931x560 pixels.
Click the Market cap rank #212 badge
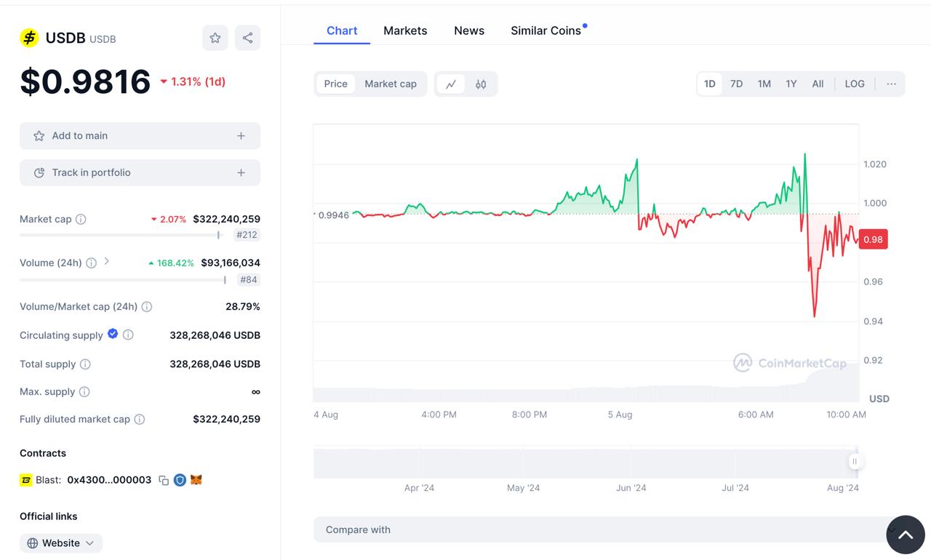(x=247, y=235)
